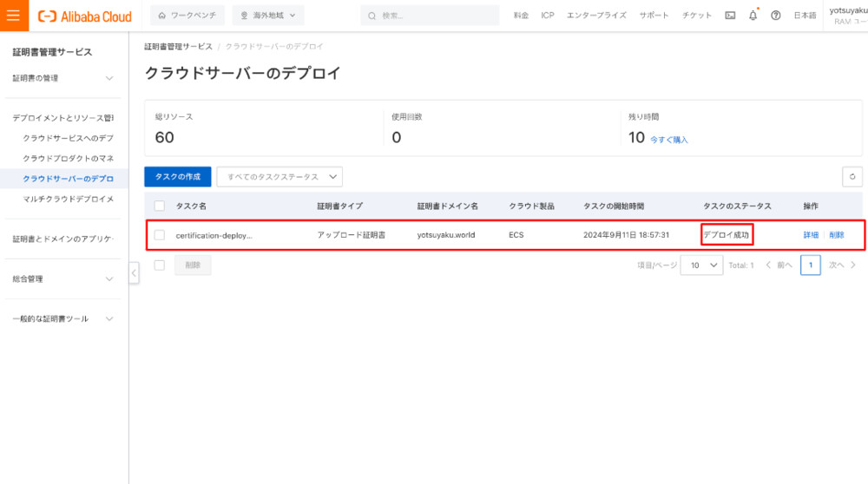868x484 pixels.
Task: Open 日本語 language selector
Action: click(x=805, y=16)
